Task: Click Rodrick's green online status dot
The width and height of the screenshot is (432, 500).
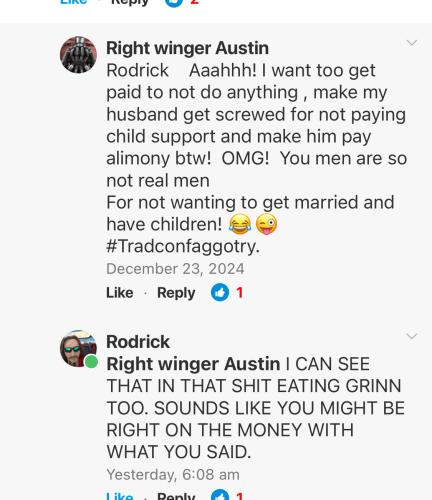Action: tap(91, 362)
